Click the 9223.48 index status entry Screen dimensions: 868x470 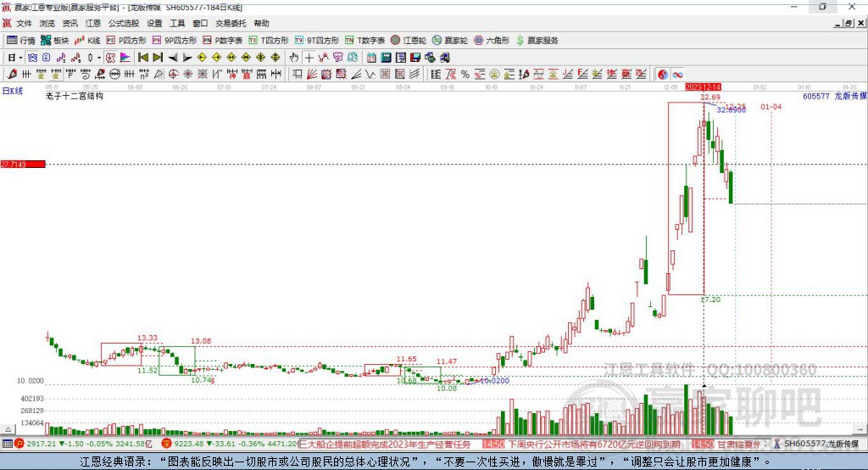(x=230, y=444)
